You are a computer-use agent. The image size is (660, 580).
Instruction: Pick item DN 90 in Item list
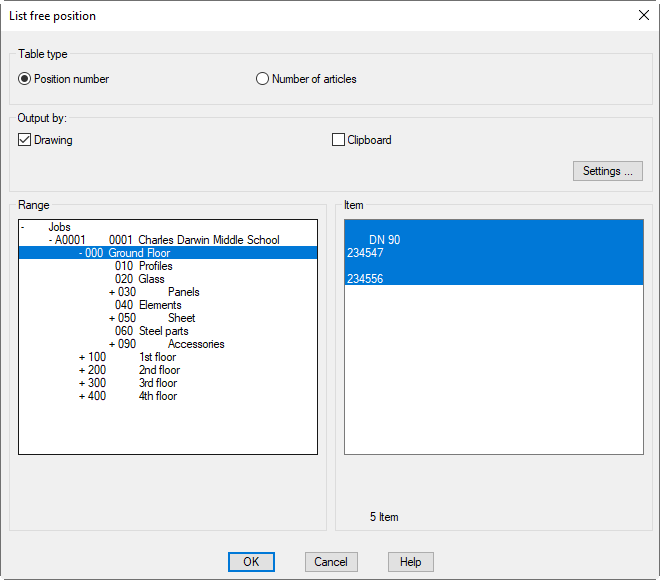[x=384, y=240]
